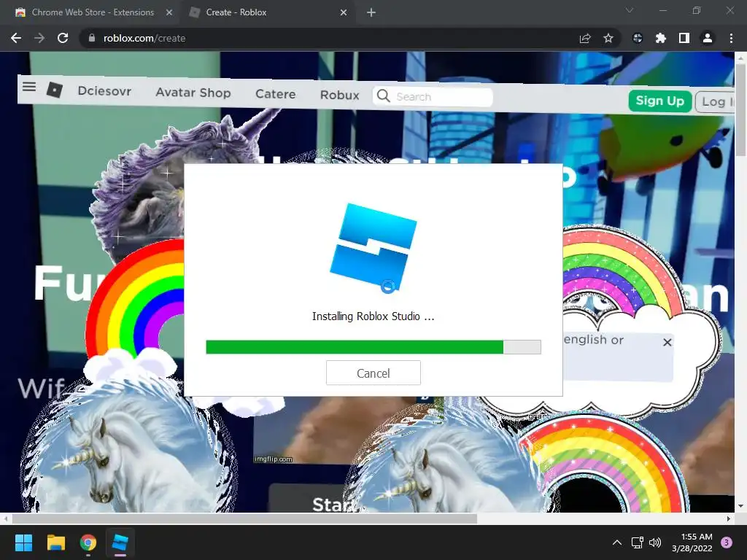Click the vertical page scrollbar thumb

pos(740,109)
